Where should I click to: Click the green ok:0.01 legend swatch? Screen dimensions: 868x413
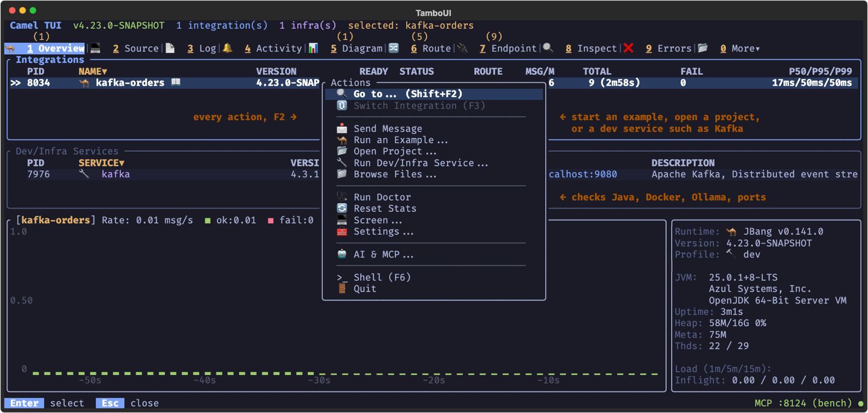[207, 221]
